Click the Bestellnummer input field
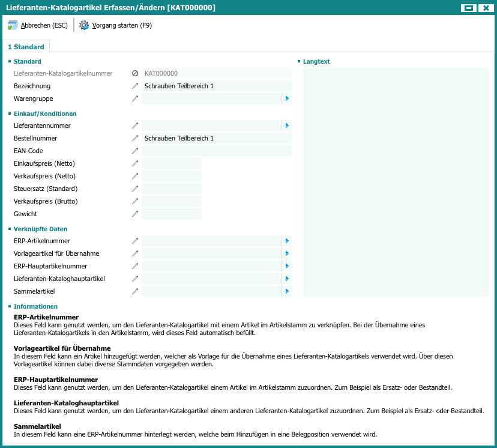 (x=216, y=139)
